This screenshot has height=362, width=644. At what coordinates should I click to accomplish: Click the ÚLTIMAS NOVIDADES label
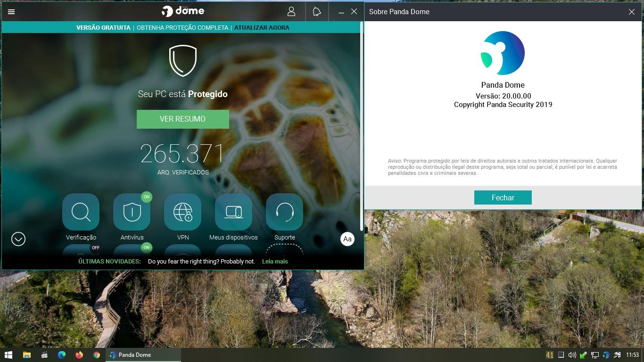[x=109, y=261]
